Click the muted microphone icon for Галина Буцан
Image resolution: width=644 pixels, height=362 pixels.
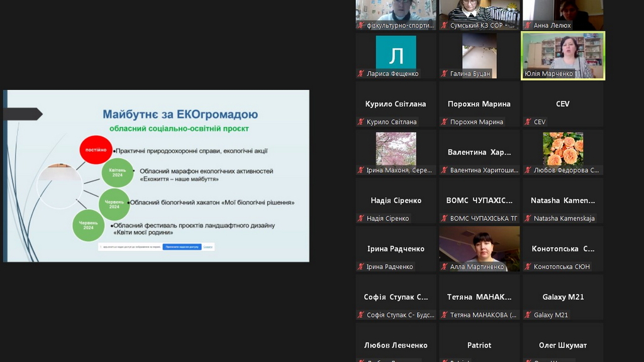coord(445,74)
